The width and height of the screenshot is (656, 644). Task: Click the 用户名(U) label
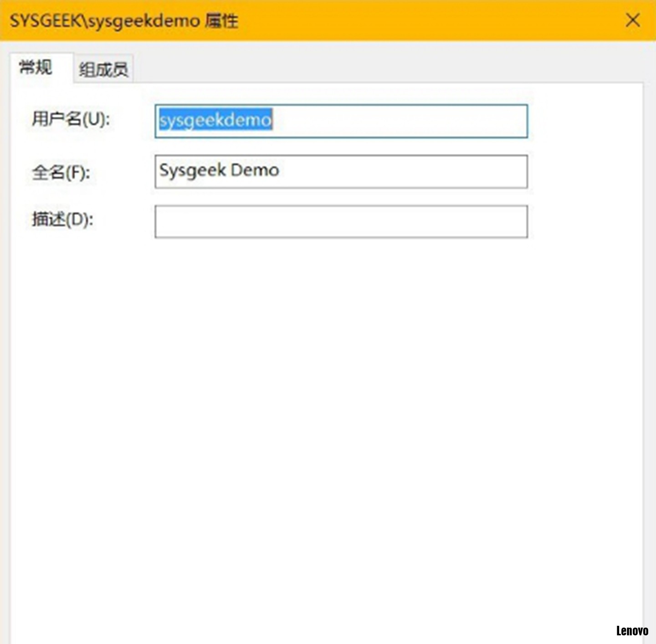click(71, 120)
